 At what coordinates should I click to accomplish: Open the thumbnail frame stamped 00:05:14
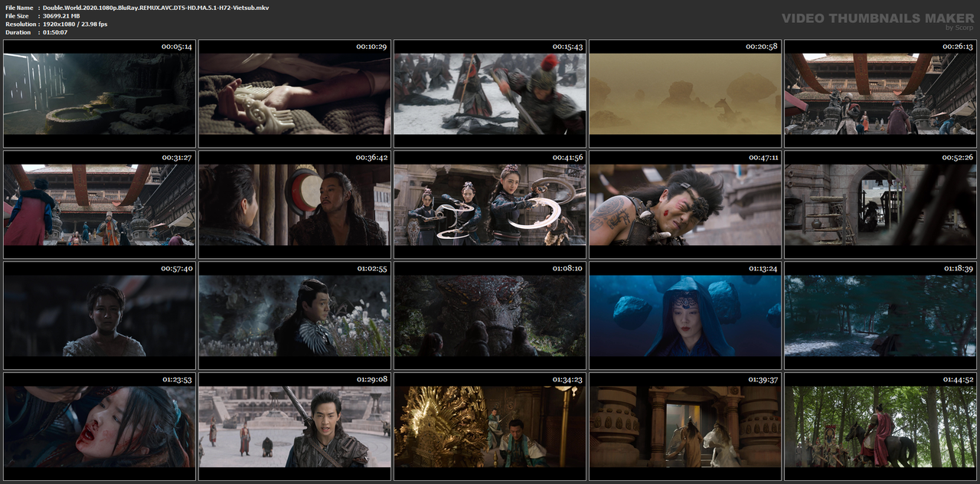tap(99, 93)
